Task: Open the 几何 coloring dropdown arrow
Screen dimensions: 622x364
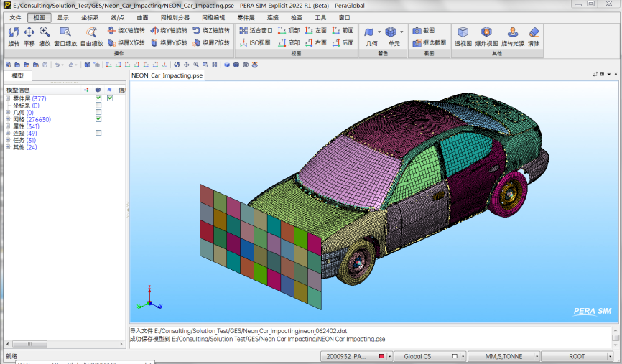Action: pos(379,32)
